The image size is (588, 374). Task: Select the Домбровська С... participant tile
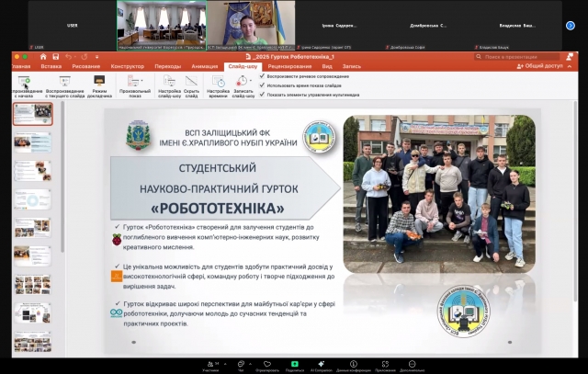(428, 25)
